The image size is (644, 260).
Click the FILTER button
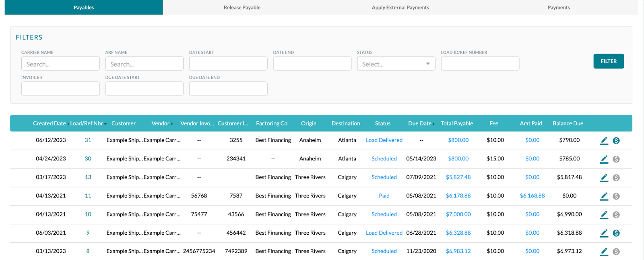609,61
